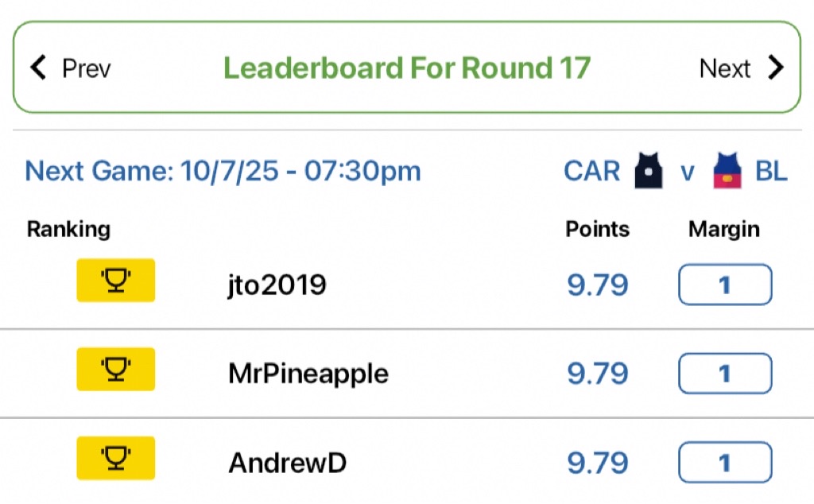Open the Next Game date and time link
The width and height of the screenshot is (814, 504).
click(223, 171)
